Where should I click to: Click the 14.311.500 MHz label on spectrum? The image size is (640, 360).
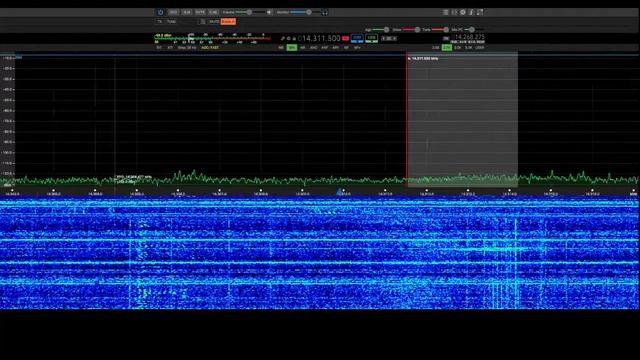click(x=423, y=59)
